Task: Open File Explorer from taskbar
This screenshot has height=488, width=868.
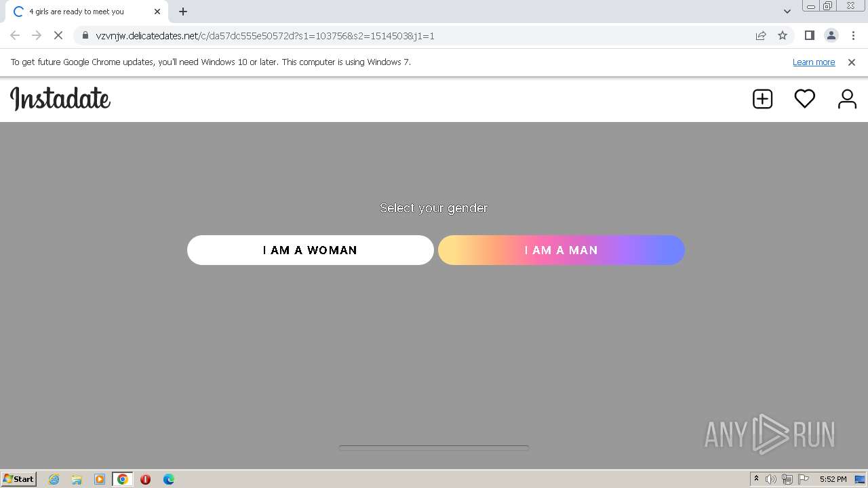Action: point(77,479)
